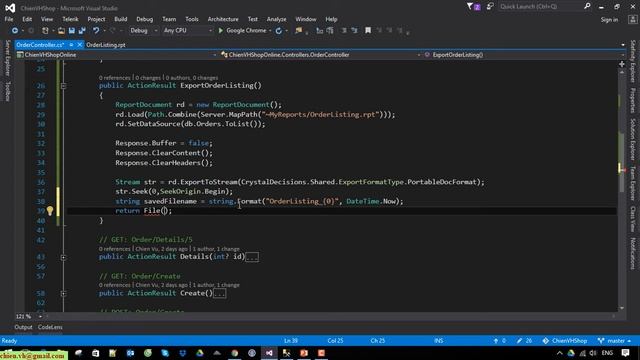This screenshot has height=360, width=640.
Task: Expand the Details method at line 43
Action: coord(63,257)
